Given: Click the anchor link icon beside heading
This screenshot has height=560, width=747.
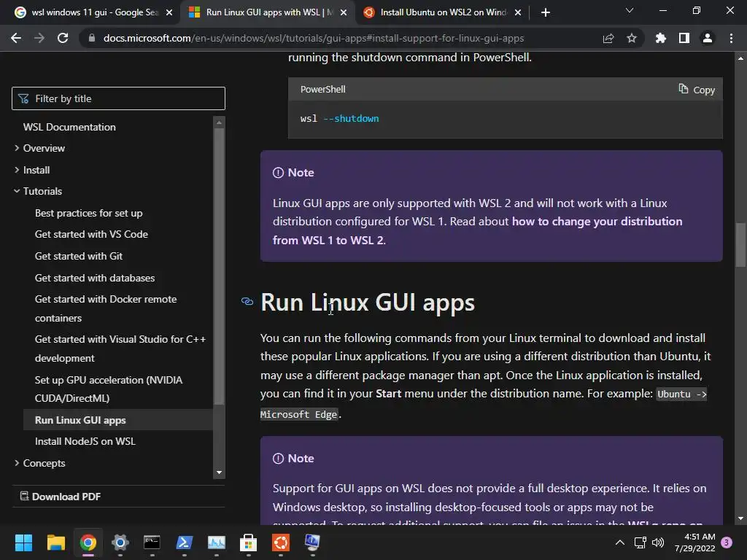Looking at the screenshot, I should [247, 301].
